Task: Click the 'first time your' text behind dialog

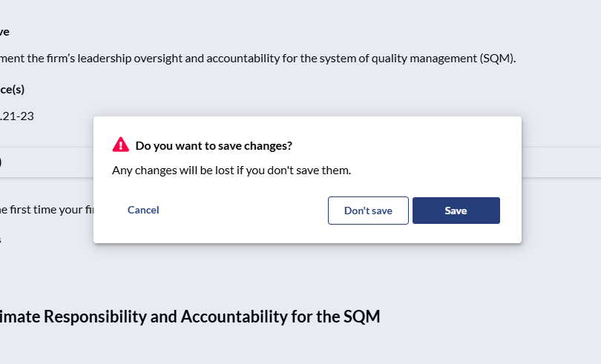Action: pos(48,209)
